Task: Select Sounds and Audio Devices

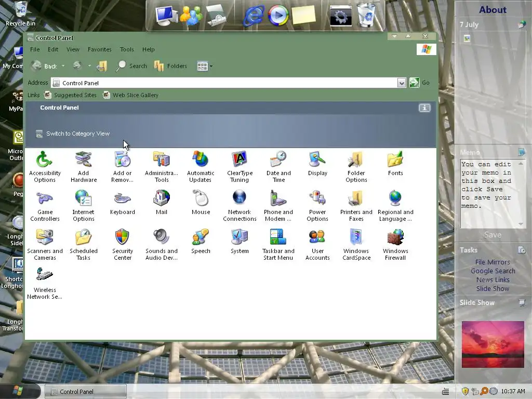Action: pos(162,245)
